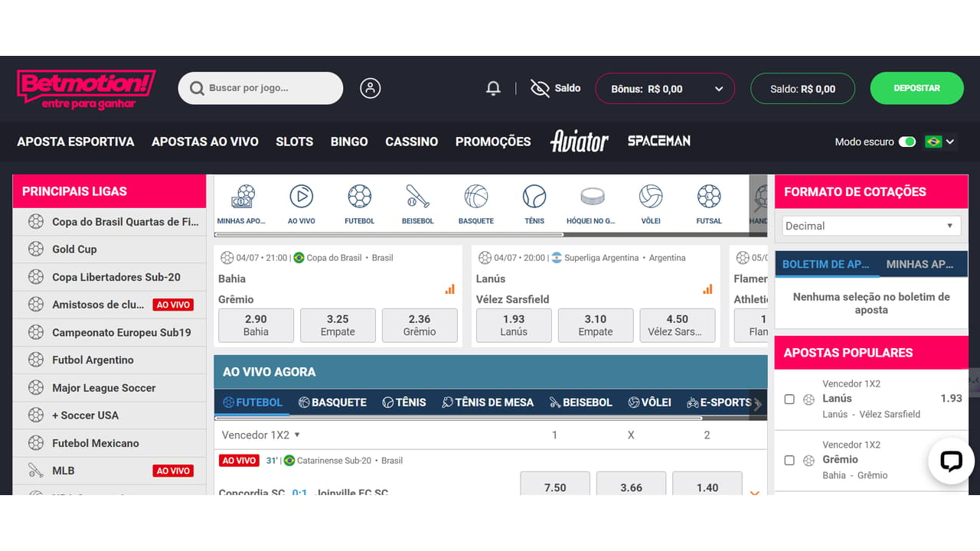Screen dimensions: 980x551
Task: Go to Cassino menu item
Action: click(x=412, y=142)
